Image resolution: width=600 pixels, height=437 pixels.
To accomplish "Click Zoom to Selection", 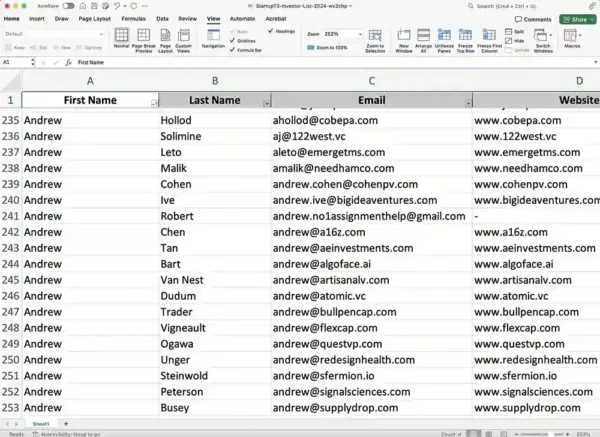I will 375,35.
